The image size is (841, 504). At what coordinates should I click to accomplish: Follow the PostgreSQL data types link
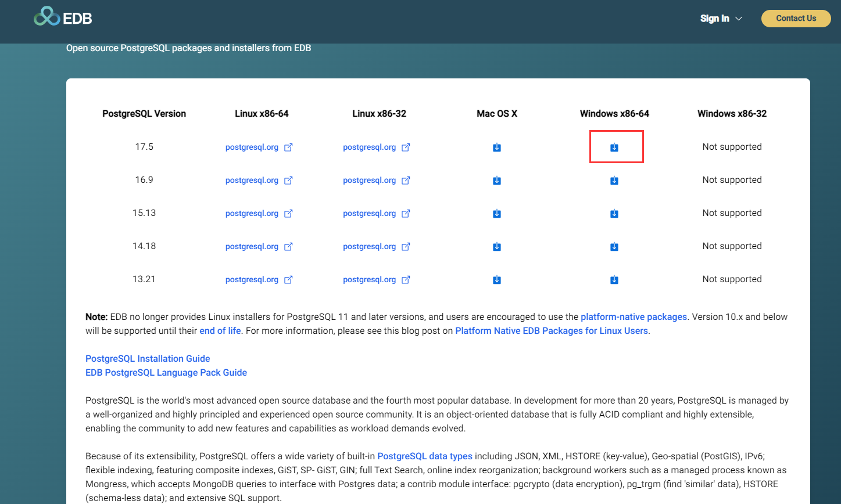pyautogui.click(x=425, y=456)
